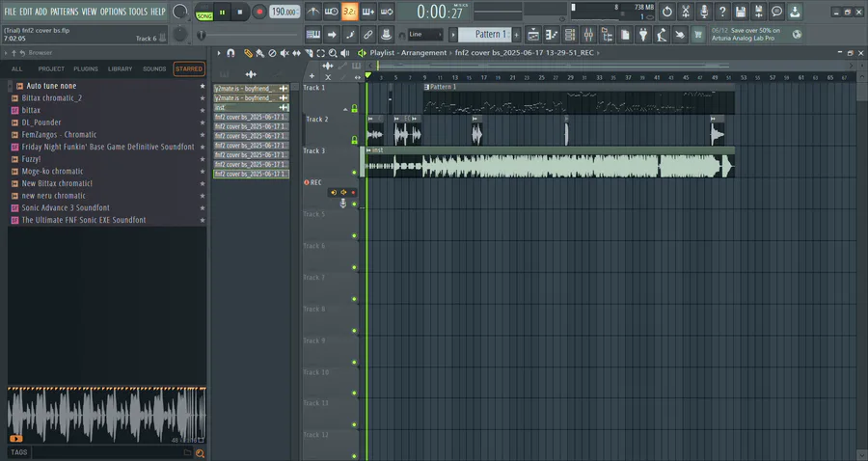
Task: Open the shopping cart content library
Action: 698,35
